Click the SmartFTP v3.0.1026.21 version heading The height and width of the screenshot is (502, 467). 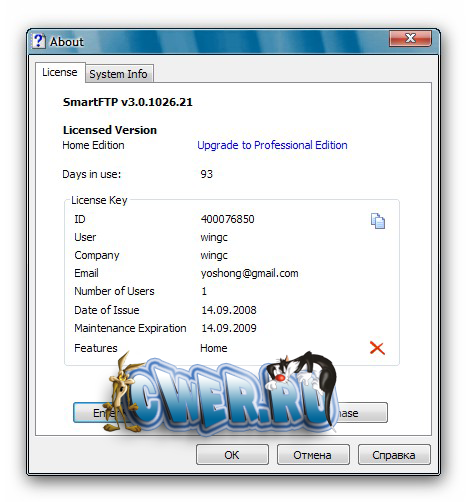point(128,102)
